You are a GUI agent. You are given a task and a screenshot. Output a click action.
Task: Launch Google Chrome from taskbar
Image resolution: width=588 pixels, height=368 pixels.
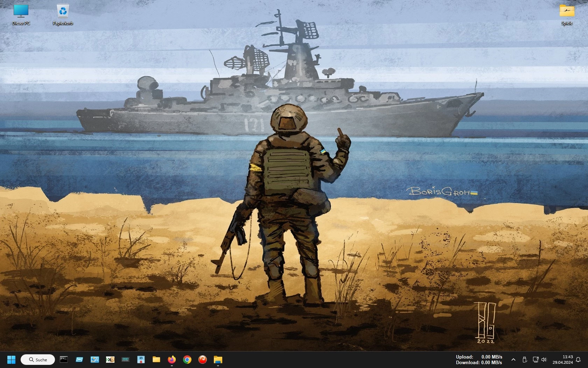pyautogui.click(x=187, y=359)
